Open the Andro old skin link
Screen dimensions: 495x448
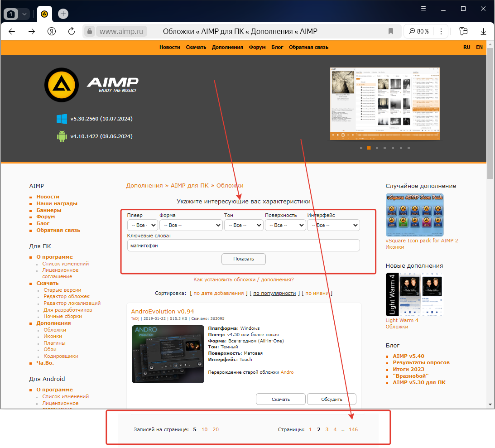[287, 372]
